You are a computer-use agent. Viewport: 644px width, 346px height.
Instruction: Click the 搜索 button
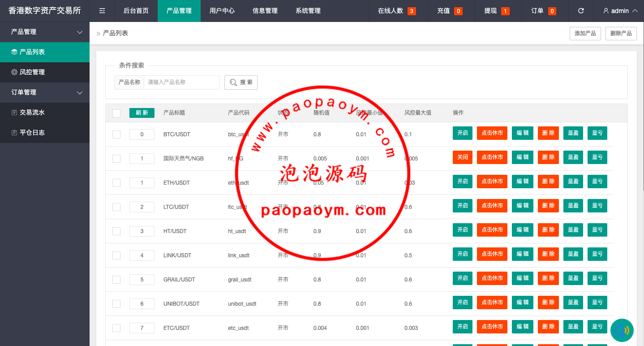click(241, 82)
